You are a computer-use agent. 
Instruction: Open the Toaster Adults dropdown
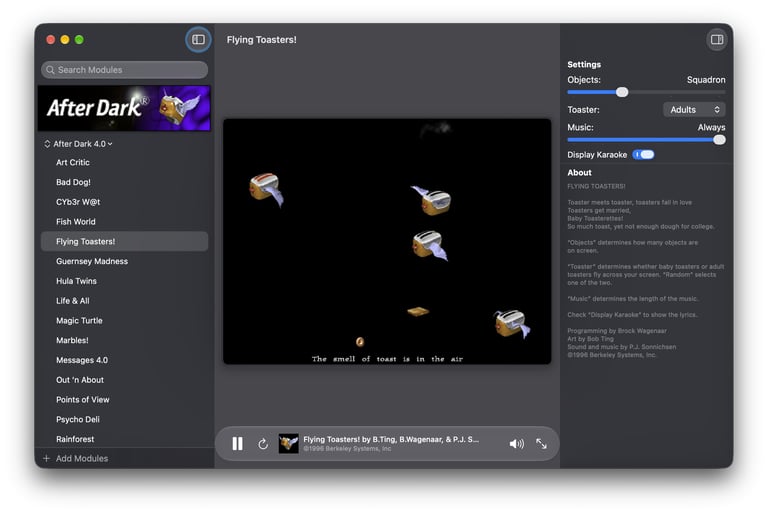pyautogui.click(x=694, y=110)
